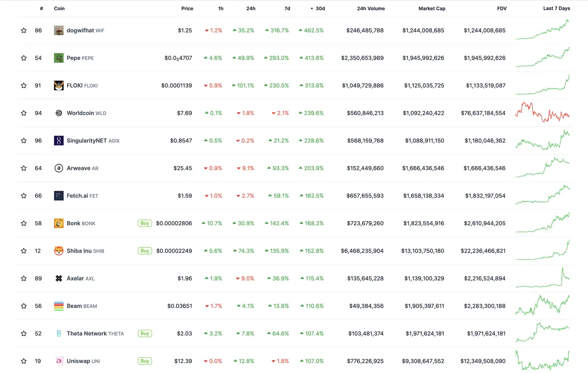Open Worldcoin's red 7-day sparkline chart
Screen dimensions: 588x373
[542, 112]
